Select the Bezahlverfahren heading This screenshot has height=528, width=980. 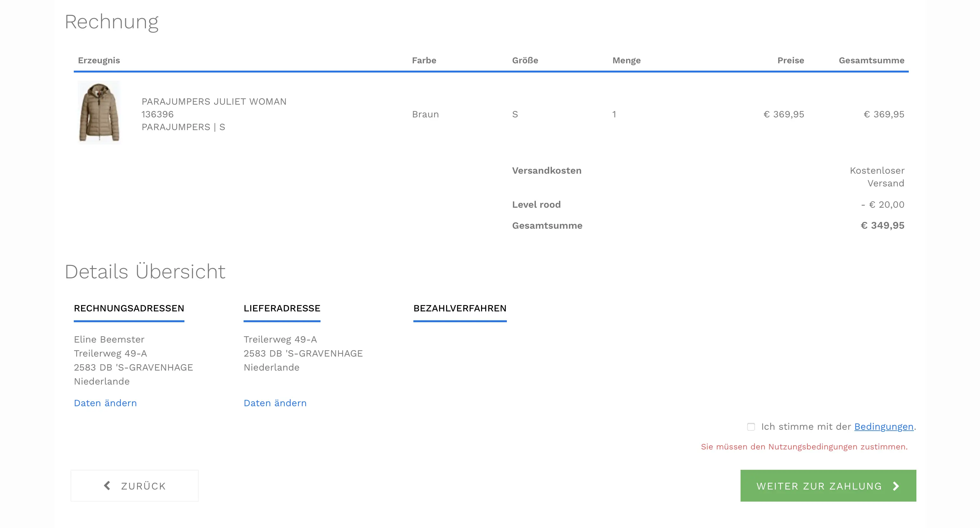460,308
